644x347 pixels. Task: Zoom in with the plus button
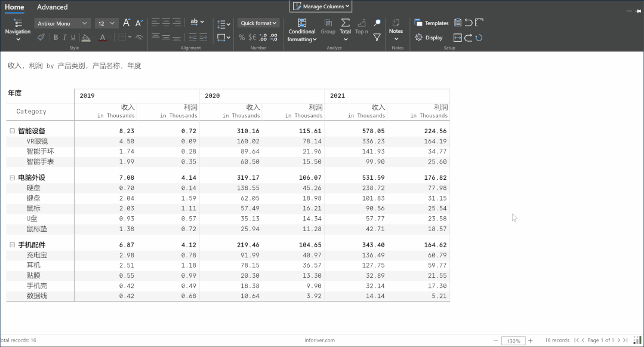[x=530, y=340]
